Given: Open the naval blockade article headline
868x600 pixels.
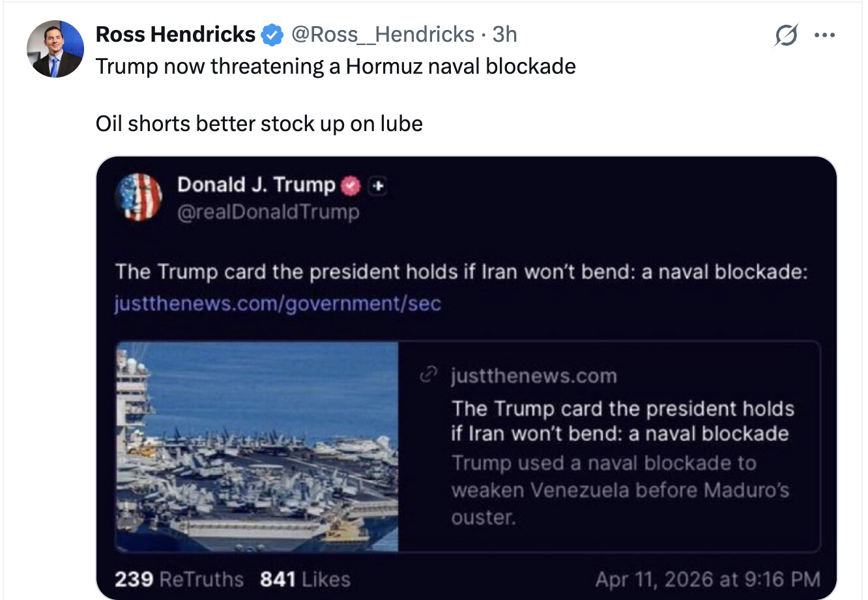Looking at the screenshot, I should 622,421.
